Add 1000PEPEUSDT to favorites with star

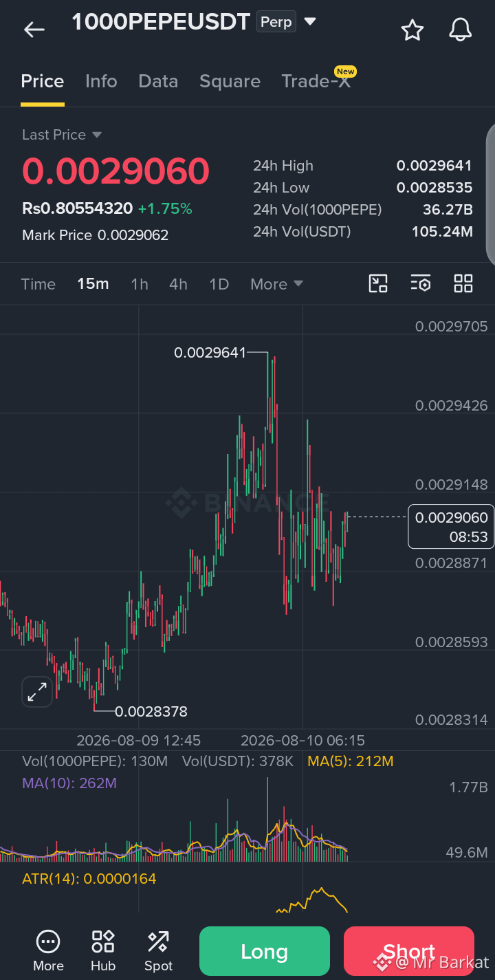click(412, 30)
